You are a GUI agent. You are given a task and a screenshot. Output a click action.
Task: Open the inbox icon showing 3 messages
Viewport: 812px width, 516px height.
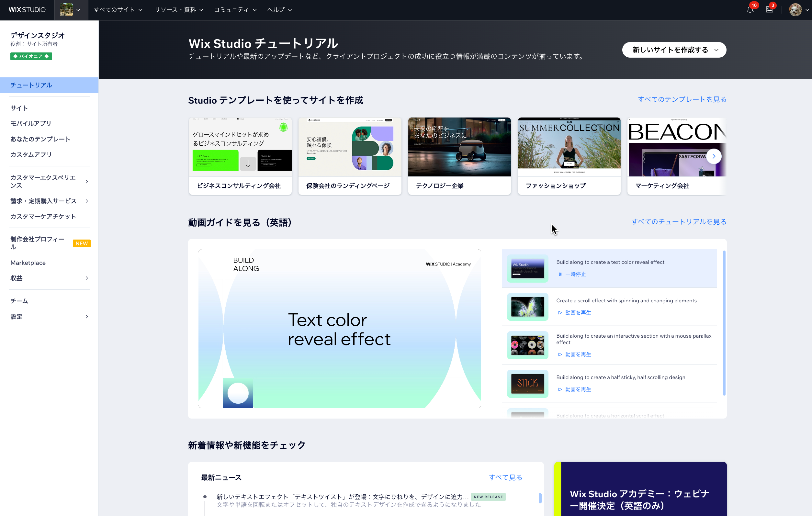coord(770,10)
